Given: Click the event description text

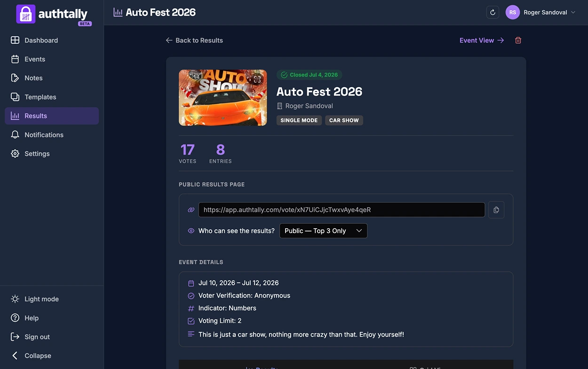Looking at the screenshot, I should (x=301, y=335).
